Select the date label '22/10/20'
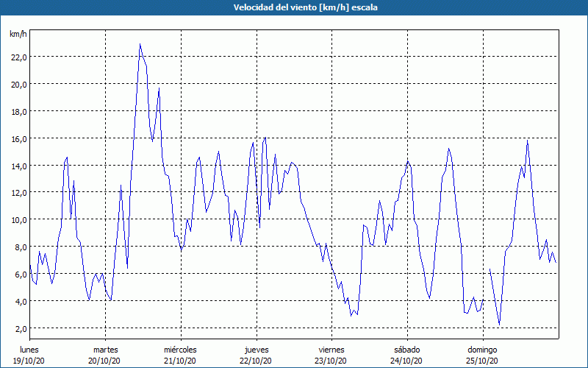 (255, 361)
